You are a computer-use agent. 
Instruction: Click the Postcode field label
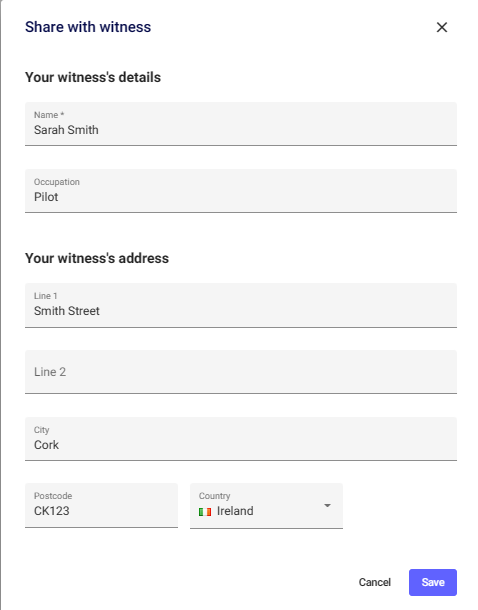click(53, 496)
